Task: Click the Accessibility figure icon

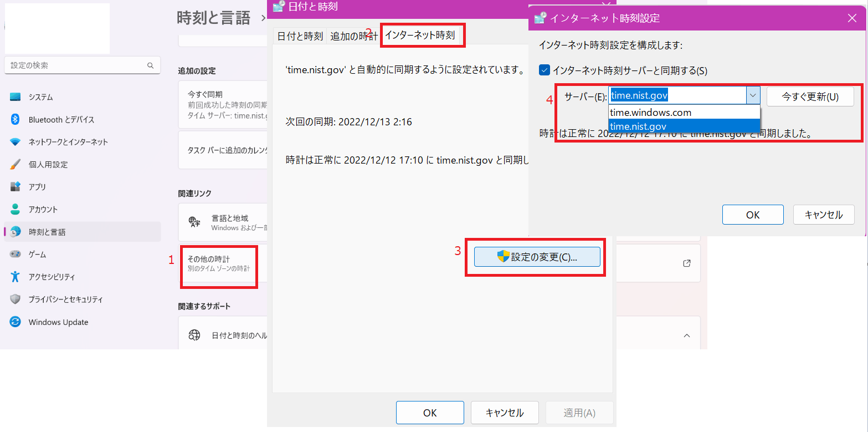Action: (16, 277)
